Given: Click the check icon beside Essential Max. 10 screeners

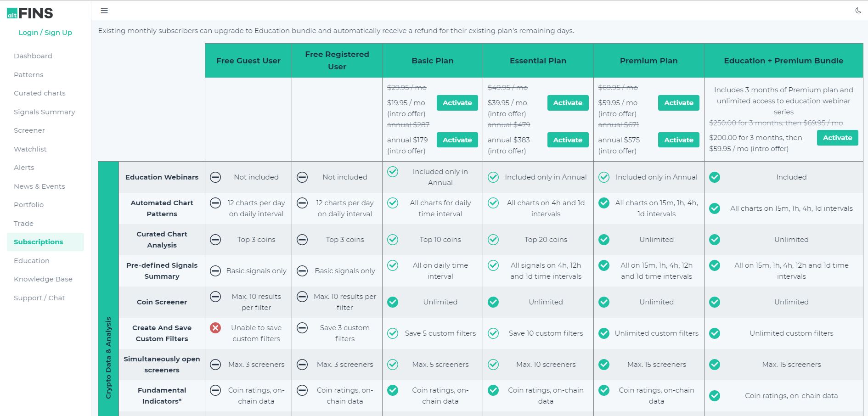Looking at the screenshot, I should (493, 365).
